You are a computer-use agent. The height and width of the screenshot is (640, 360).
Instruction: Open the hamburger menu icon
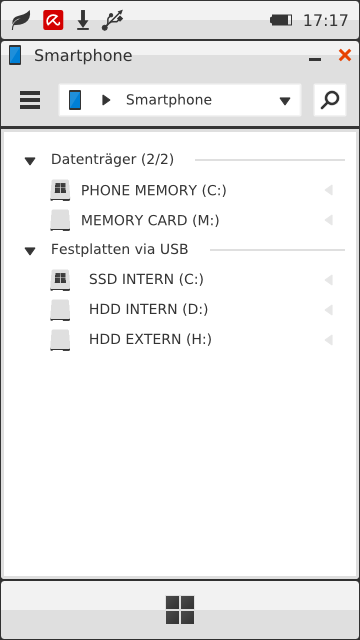[x=30, y=100]
